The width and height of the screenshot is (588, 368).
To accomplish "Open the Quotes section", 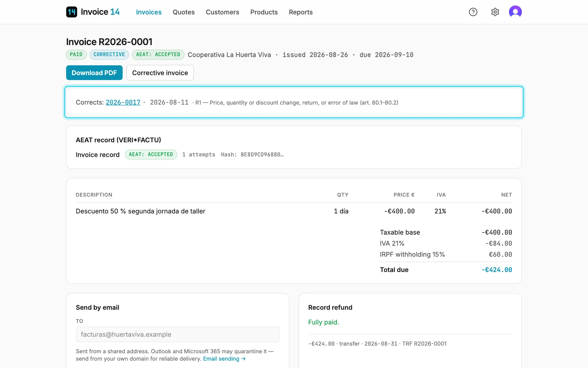I will [x=184, y=12].
